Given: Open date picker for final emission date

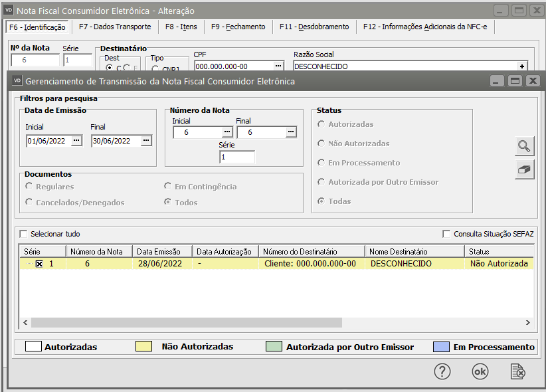Looking at the screenshot, I should pos(146,140).
